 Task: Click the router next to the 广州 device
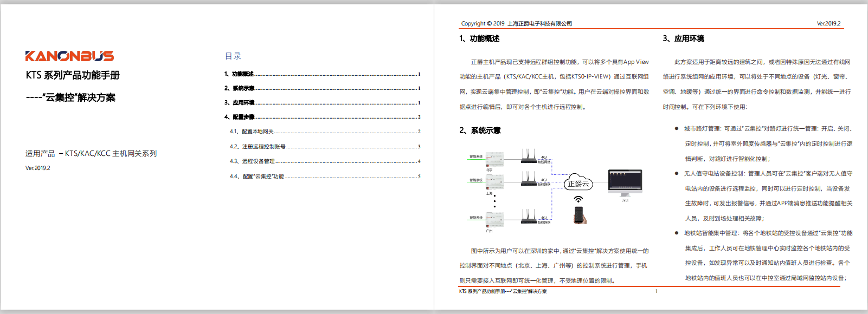529,217
